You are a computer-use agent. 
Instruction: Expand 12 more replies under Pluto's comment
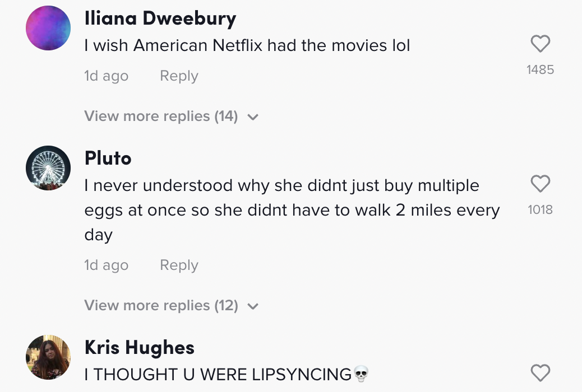click(x=161, y=306)
